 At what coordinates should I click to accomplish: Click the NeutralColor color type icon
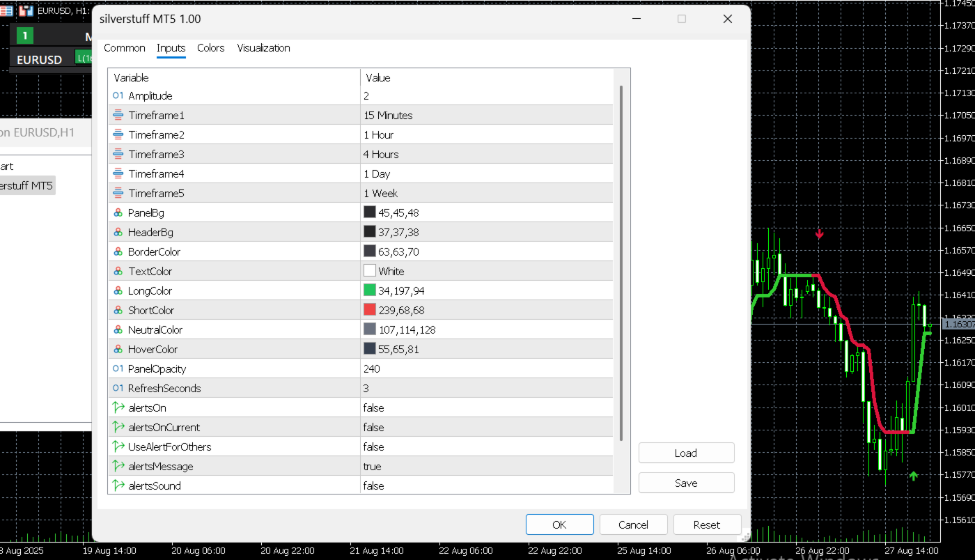[x=118, y=329]
